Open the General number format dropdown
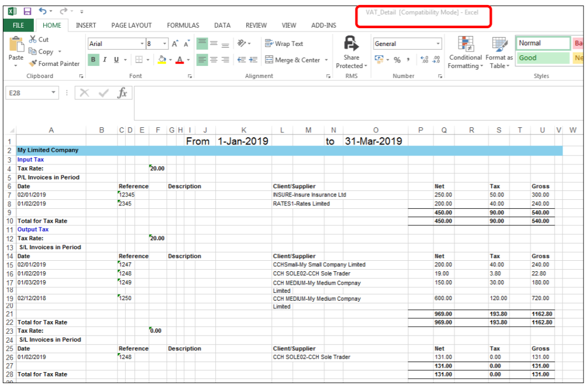The height and width of the screenshot is (387, 588). (438, 44)
